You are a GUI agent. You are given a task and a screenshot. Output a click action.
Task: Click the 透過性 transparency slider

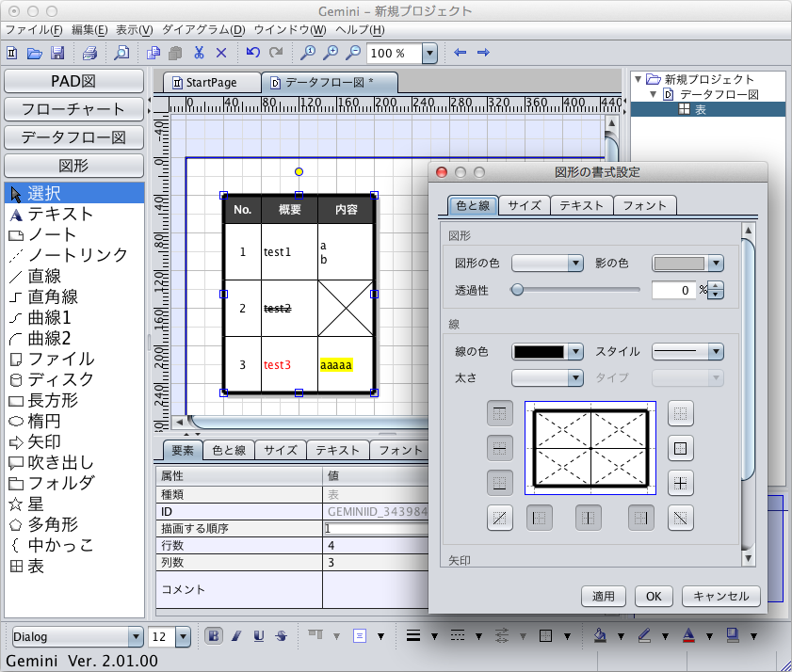[x=574, y=290]
